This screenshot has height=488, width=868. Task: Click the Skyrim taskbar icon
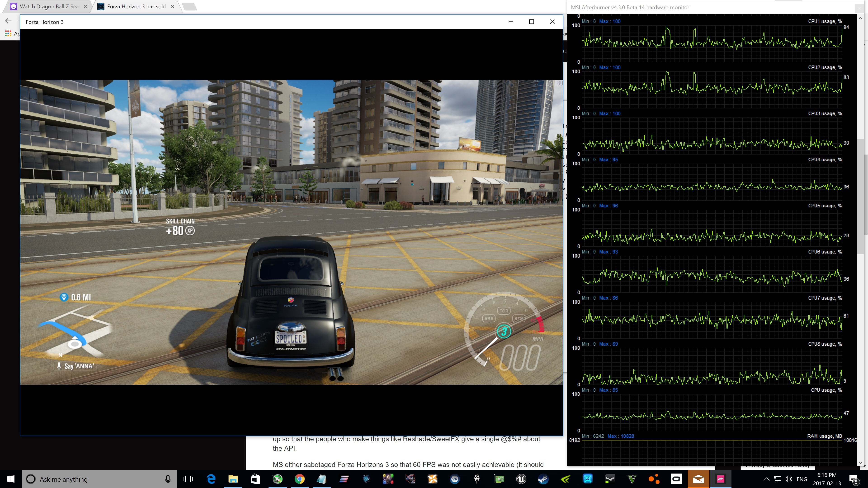tap(477, 479)
